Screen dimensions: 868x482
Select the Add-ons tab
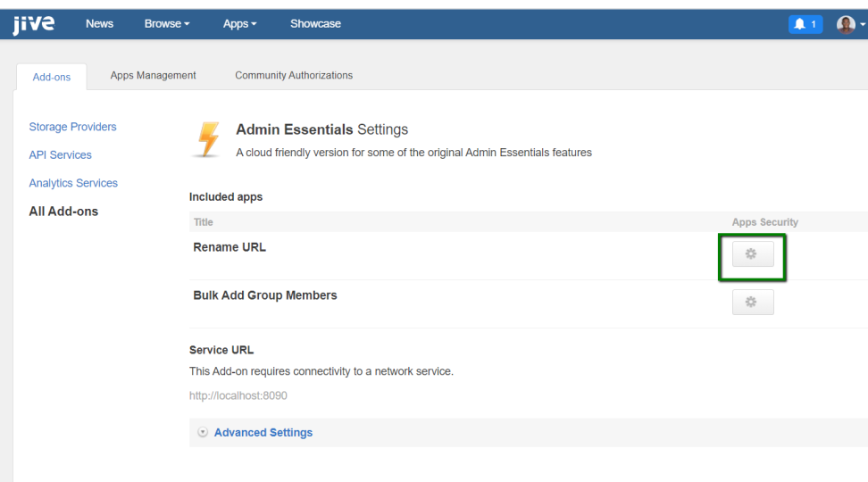click(x=52, y=77)
